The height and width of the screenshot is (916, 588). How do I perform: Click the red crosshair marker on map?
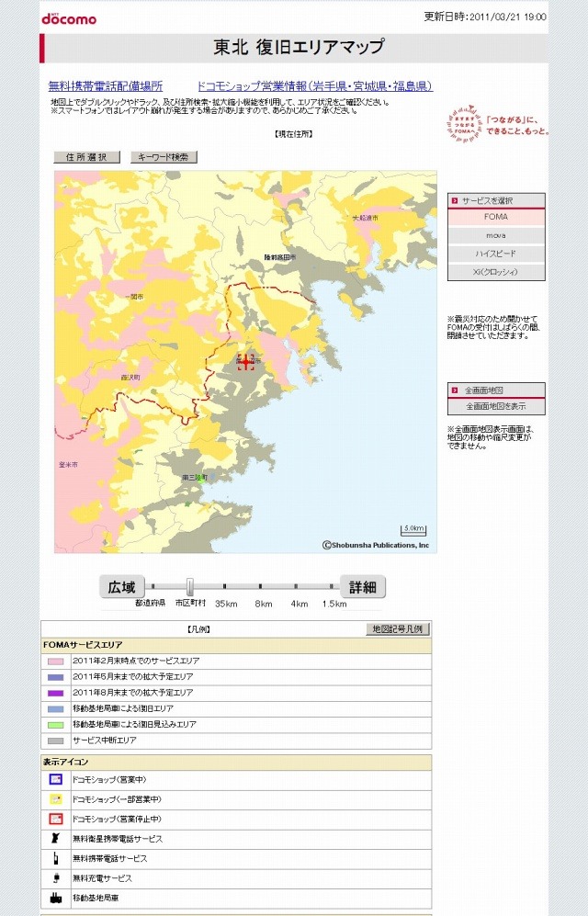coord(245,362)
